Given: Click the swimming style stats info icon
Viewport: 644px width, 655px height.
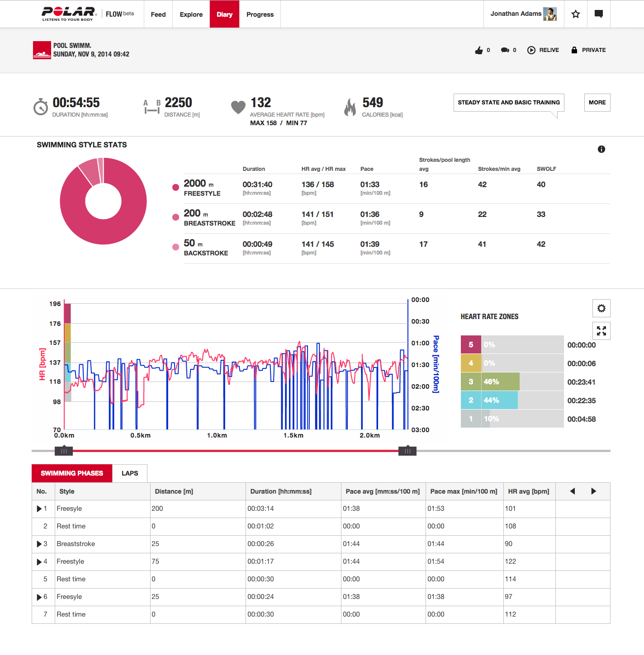Looking at the screenshot, I should [x=601, y=149].
